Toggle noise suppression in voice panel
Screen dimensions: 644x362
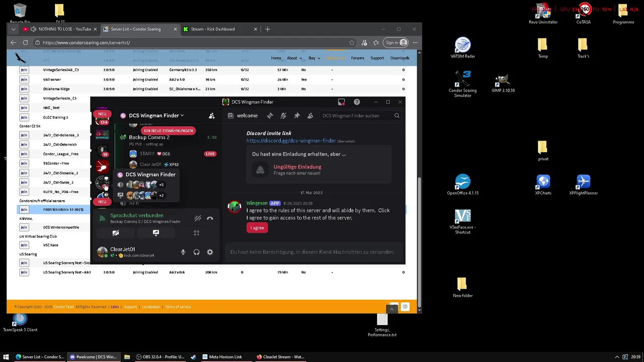(x=198, y=218)
